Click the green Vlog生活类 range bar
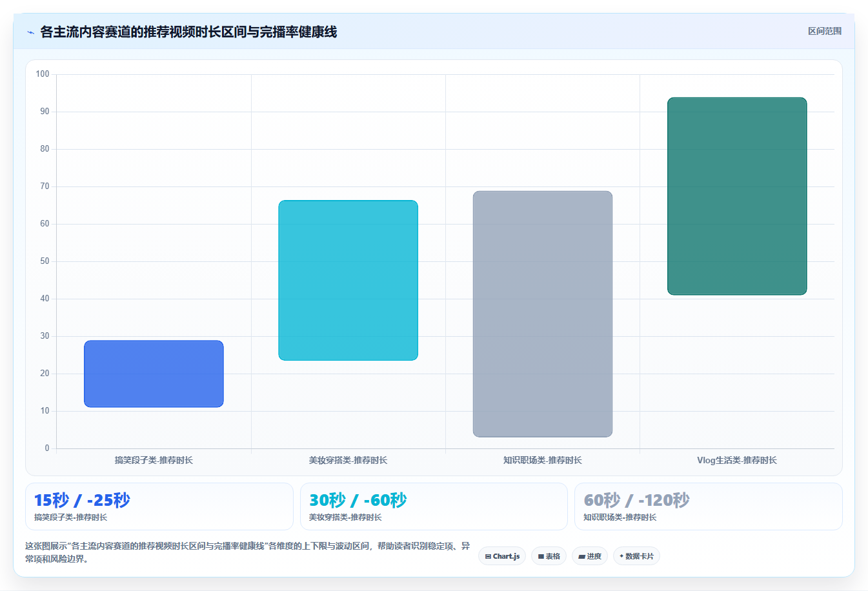868x591 pixels. pyautogui.click(x=737, y=196)
